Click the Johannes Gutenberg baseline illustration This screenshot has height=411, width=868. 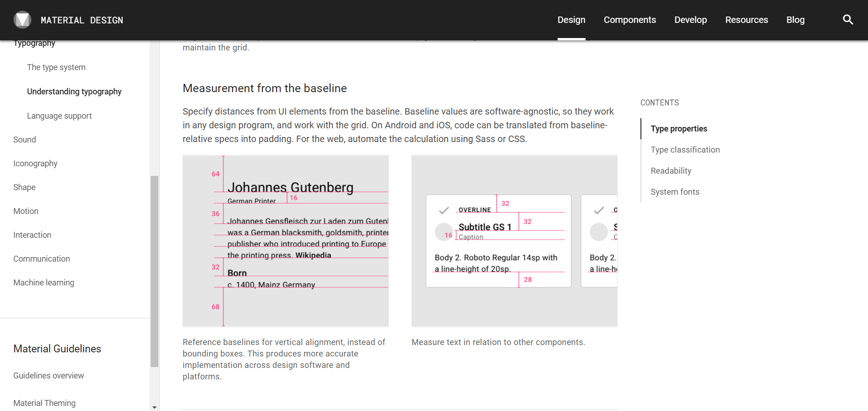[x=286, y=241]
